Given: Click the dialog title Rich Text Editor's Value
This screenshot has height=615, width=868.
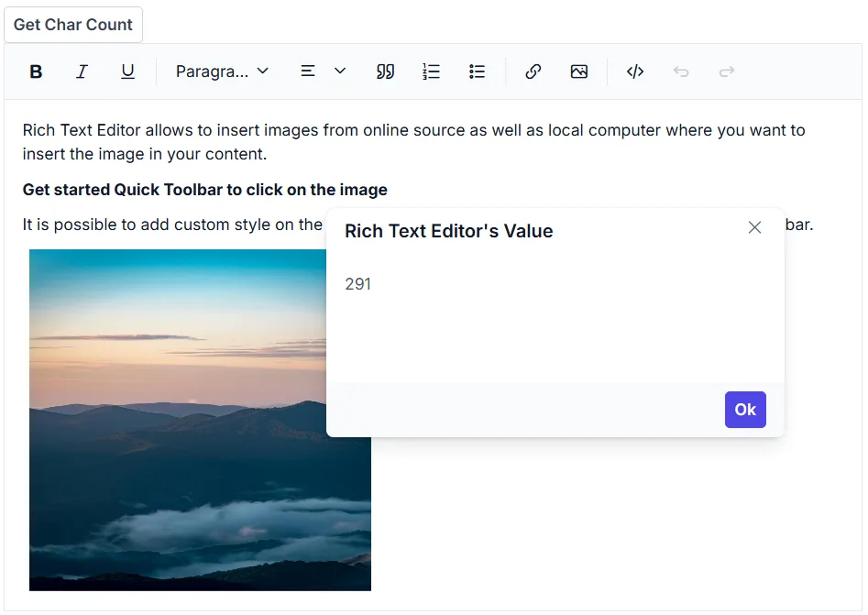Looking at the screenshot, I should point(449,231).
